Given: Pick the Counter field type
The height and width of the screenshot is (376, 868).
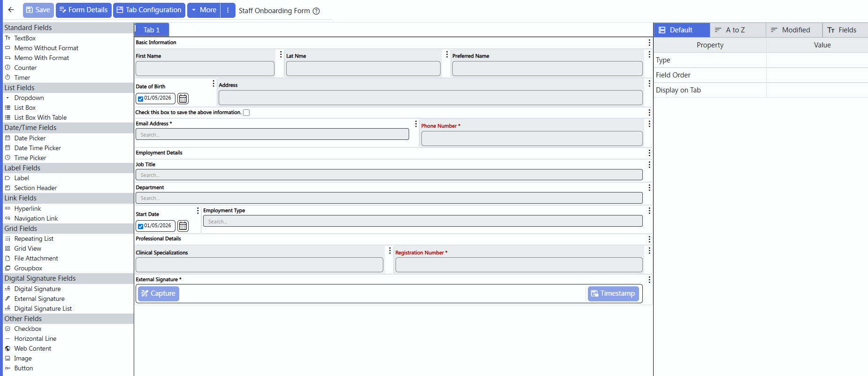Looking at the screenshot, I should (x=25, y=68).
